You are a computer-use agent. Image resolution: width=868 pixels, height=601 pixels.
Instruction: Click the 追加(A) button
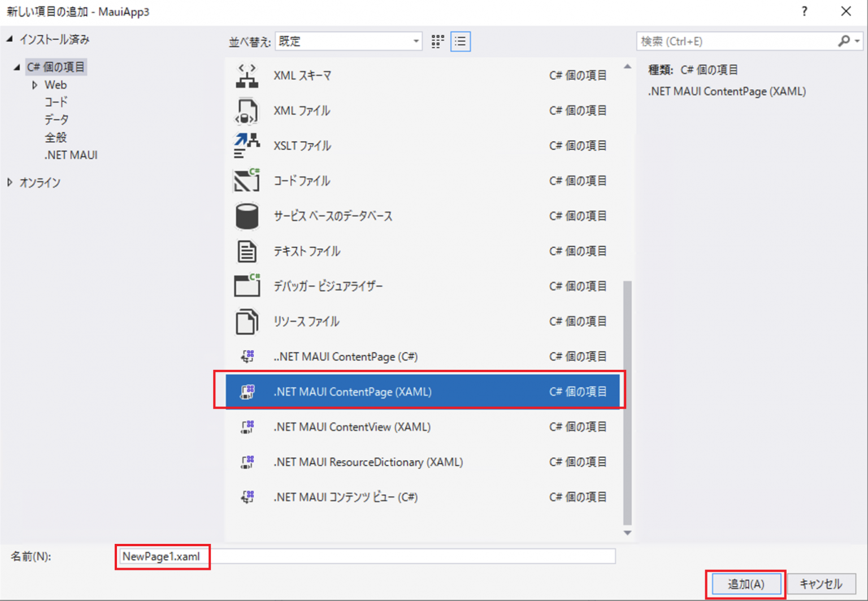[x=745, y=583]
